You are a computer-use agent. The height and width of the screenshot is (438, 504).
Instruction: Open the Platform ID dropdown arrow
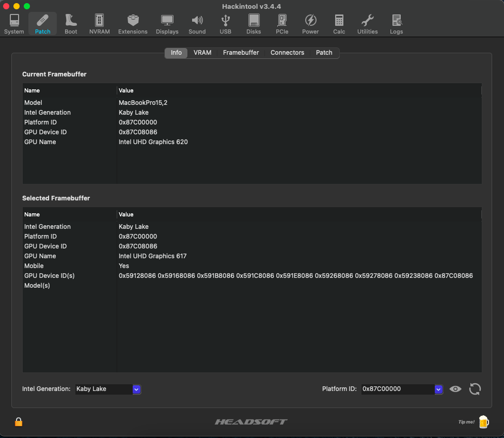(438, 389)
